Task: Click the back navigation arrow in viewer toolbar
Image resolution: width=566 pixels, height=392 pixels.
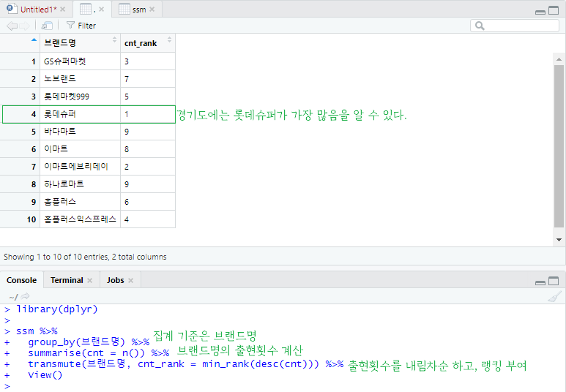Action: 12,26
